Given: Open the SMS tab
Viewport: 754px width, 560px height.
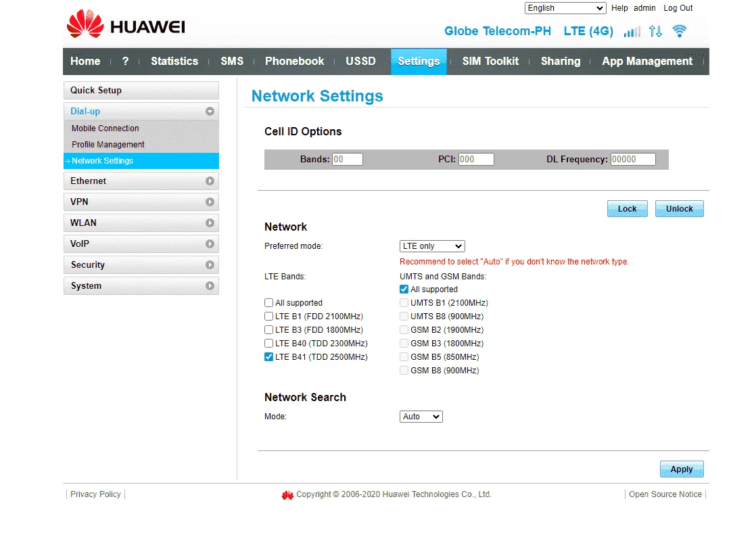Looking at the screenshot, I should (232, 61).
